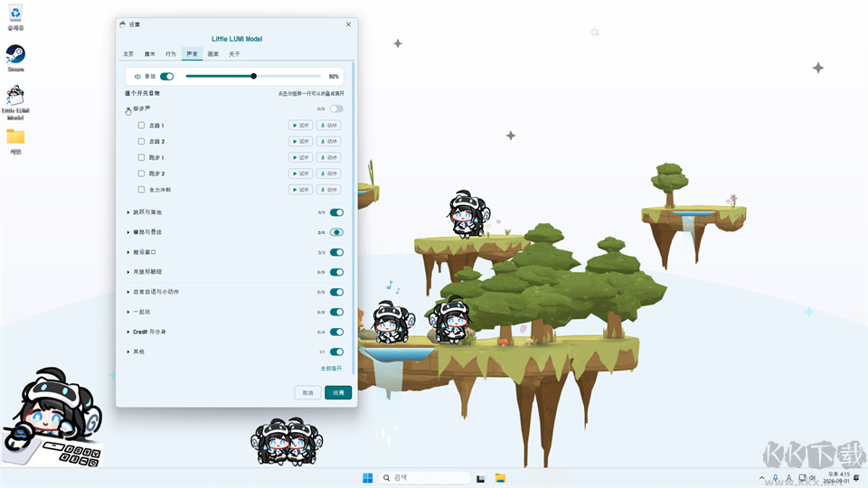Turn off the 用鼠标触碰 switch
Screen dimensions: 868x488
point(336,272)
